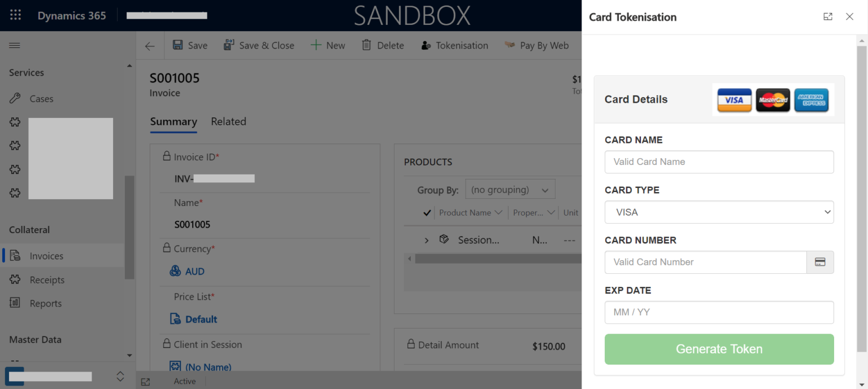Click the back arrow in command bar
The width and height of the screenshot is (868, 389).
[x=150, y=46]
